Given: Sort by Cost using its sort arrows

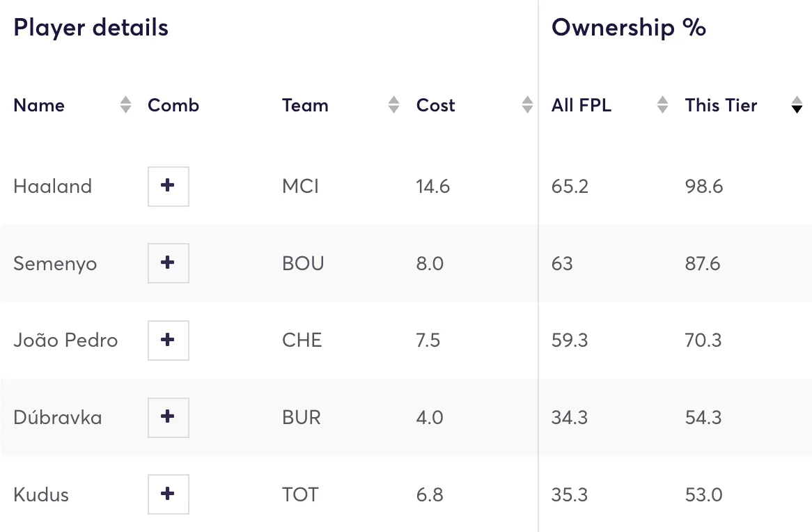Looking at the screenshot, I should (527, 105).
